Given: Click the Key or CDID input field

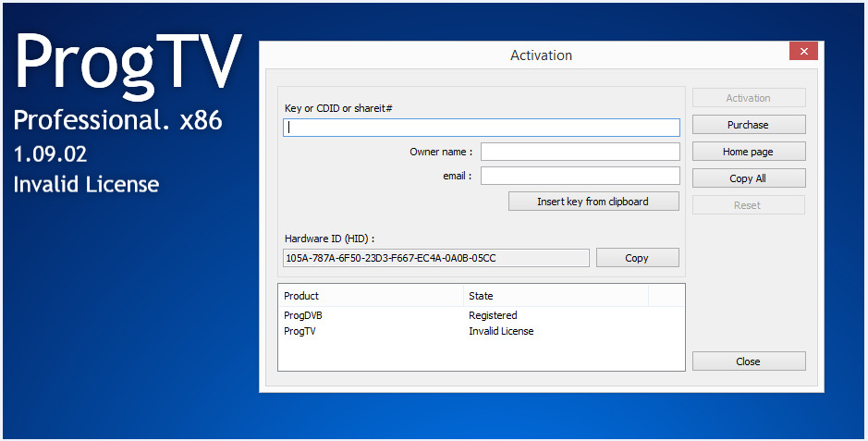Looking at the screenshot, I should tap(481, 128).
